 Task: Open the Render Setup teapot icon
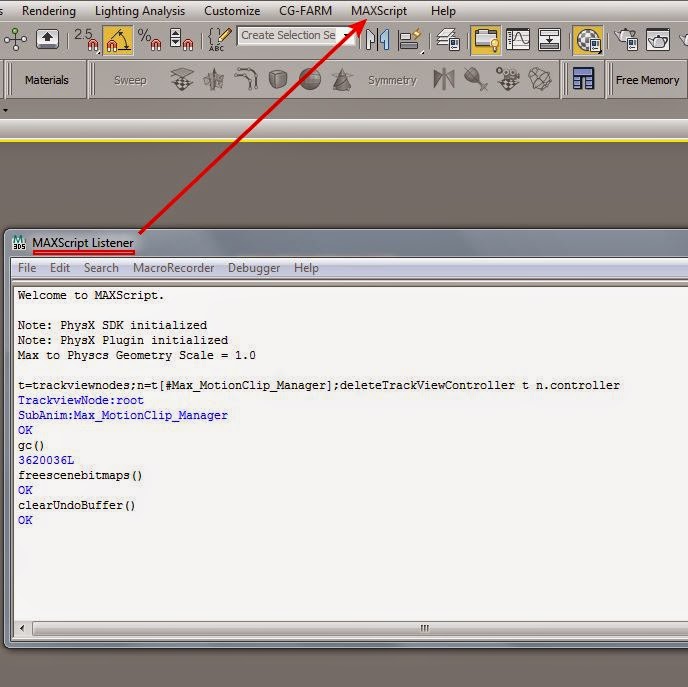click(x=626, y=39)
